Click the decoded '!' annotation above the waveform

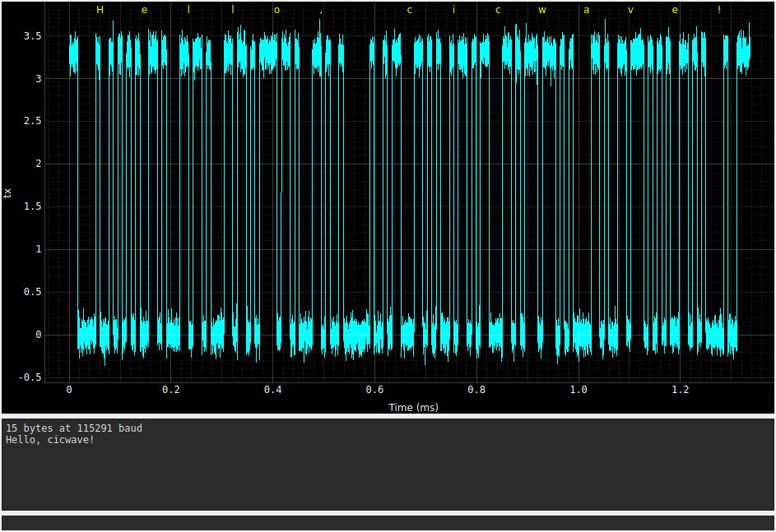coord(719,9)
